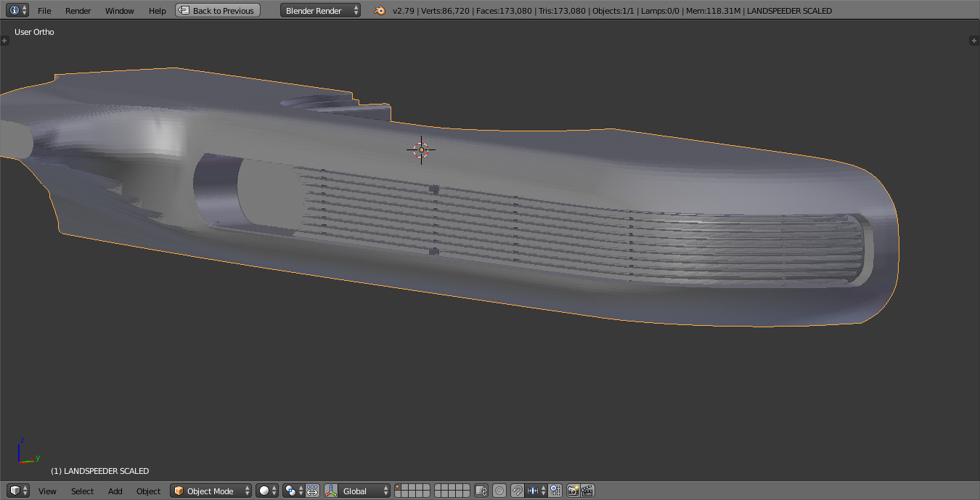
Task: Open the 3D View's View menu
Action: [x=47, y=491]
